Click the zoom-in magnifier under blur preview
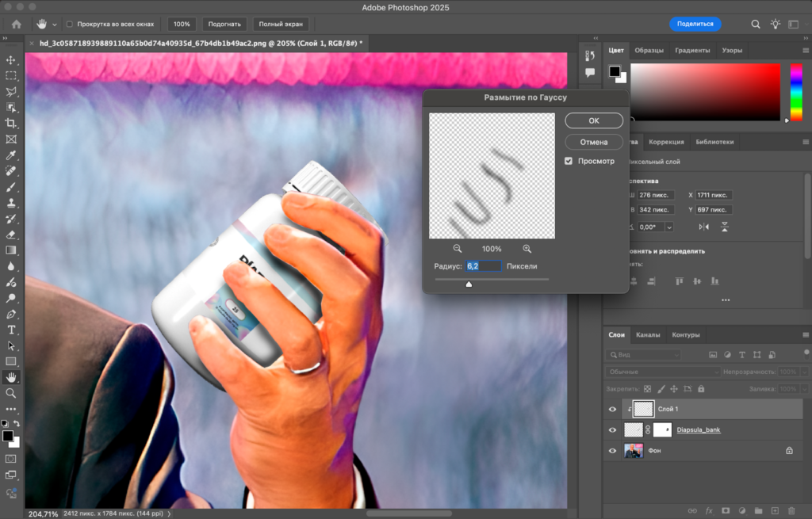The image size is (812, 519). (527, 249)
